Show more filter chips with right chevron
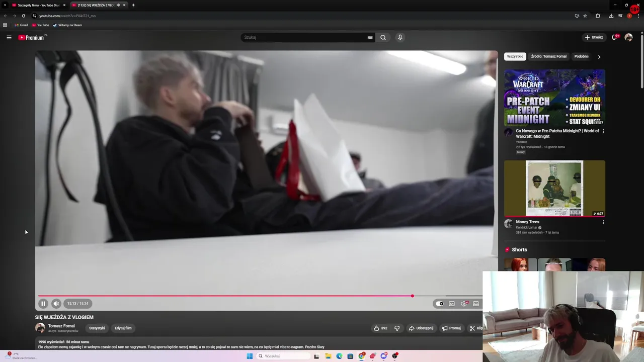This screenshot has width=644, height=362. [x=599, y=57]
